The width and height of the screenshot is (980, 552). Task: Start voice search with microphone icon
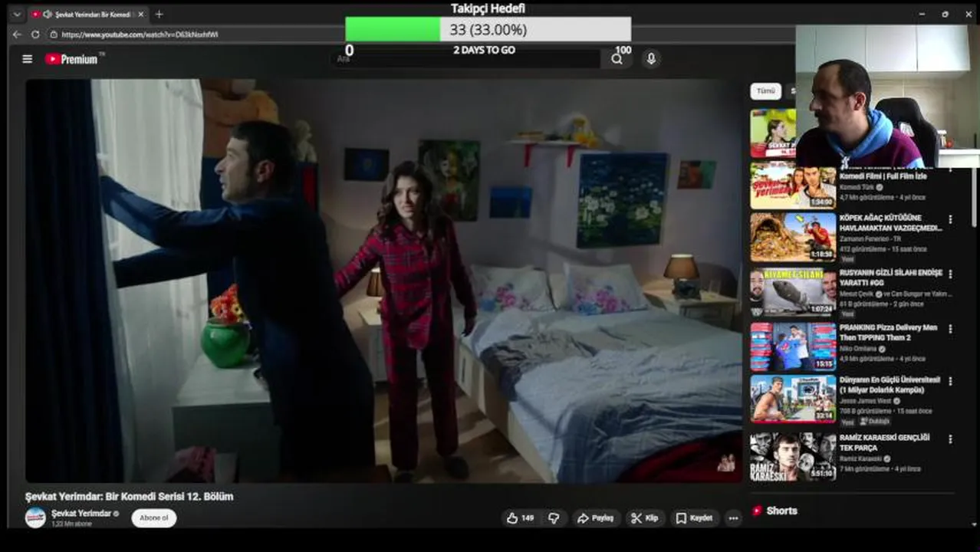[651, 59]
